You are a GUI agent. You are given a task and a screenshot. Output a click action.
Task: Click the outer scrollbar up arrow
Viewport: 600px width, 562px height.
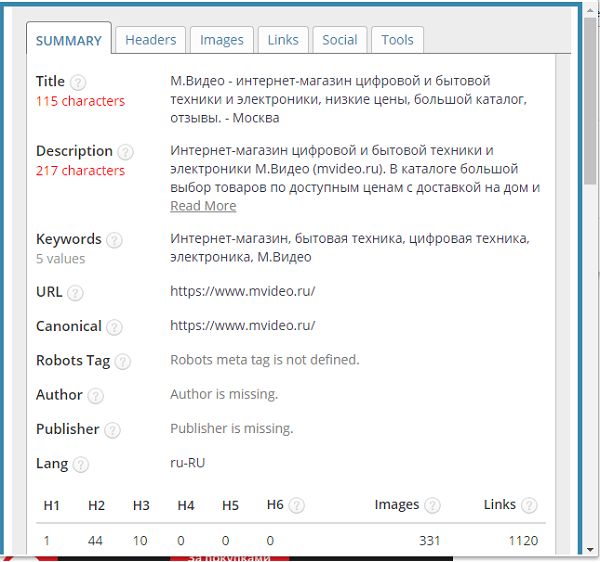590,11
